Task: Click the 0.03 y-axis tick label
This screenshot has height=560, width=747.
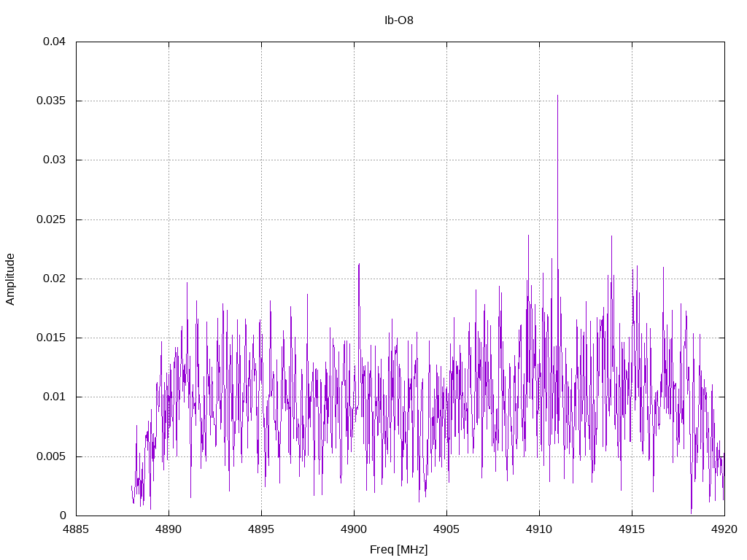Action: click(x=54, y=160)
